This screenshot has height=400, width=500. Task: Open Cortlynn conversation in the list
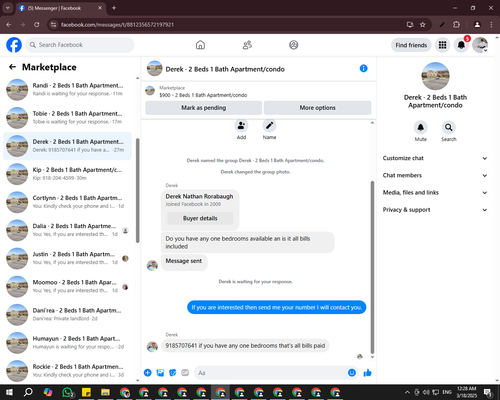click(x=67, y=202)
